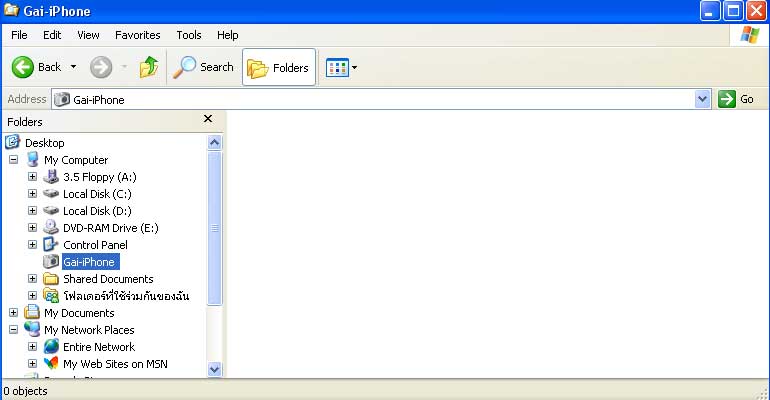Select the My Web Sites on MSN label
The width and height of the screenshot is (770, 400).
pos(115,364)
